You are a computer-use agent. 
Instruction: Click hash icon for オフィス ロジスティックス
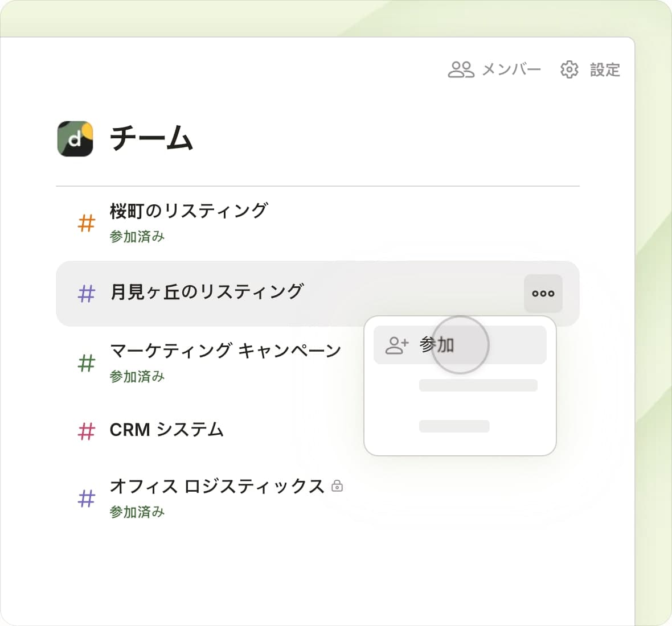(x=86, y=499)
